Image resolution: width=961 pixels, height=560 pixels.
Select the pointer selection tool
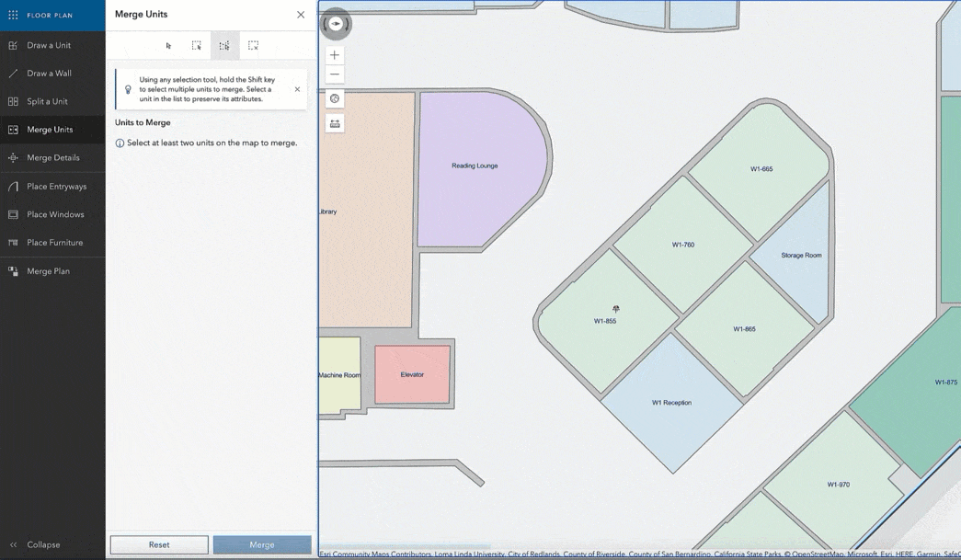(169, 44)
